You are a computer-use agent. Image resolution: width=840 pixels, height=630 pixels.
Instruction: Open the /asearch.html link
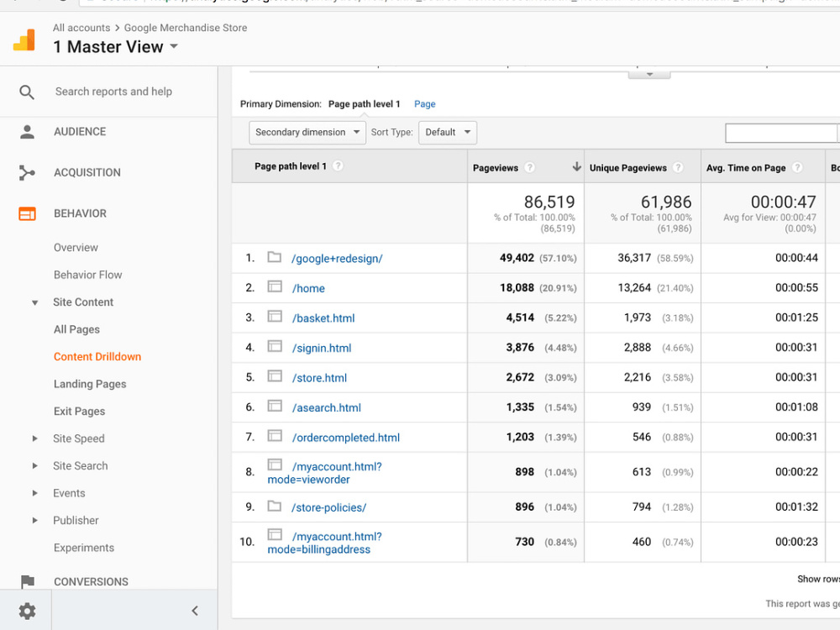coord(327,407)
